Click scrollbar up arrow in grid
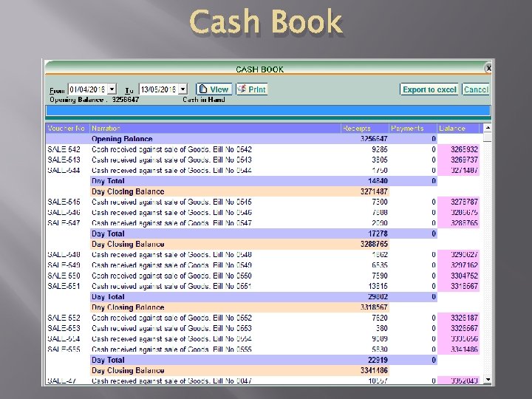The width and height of the screenshot is (532, 399). pos(487,128)
